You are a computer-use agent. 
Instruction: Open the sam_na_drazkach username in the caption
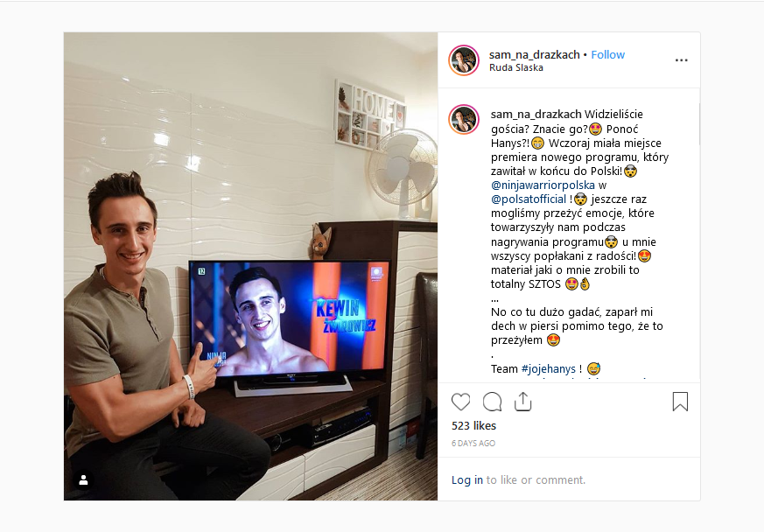[x=536, y=115]
